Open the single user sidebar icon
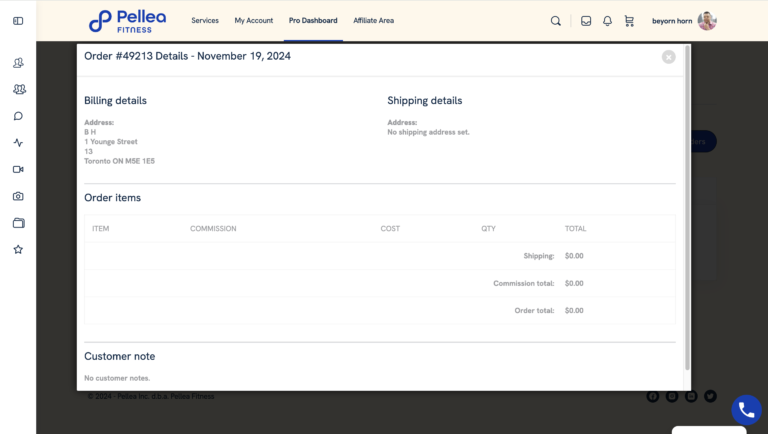Screen dimensions: 768x434 (x=18, y=63)
